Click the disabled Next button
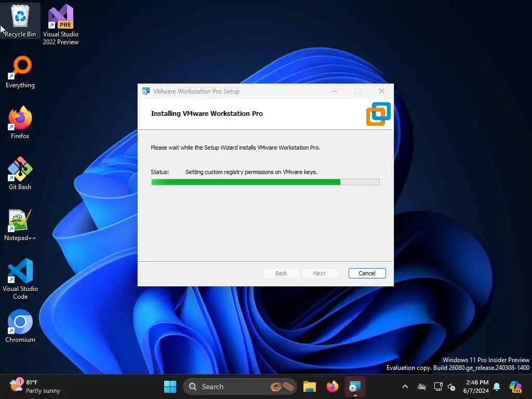532x399 pixels. 320,273
